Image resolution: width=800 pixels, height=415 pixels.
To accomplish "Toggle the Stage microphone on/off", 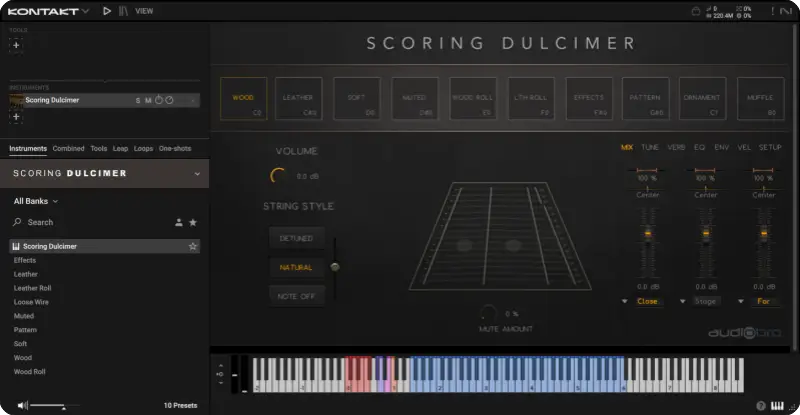I will 706,302.
